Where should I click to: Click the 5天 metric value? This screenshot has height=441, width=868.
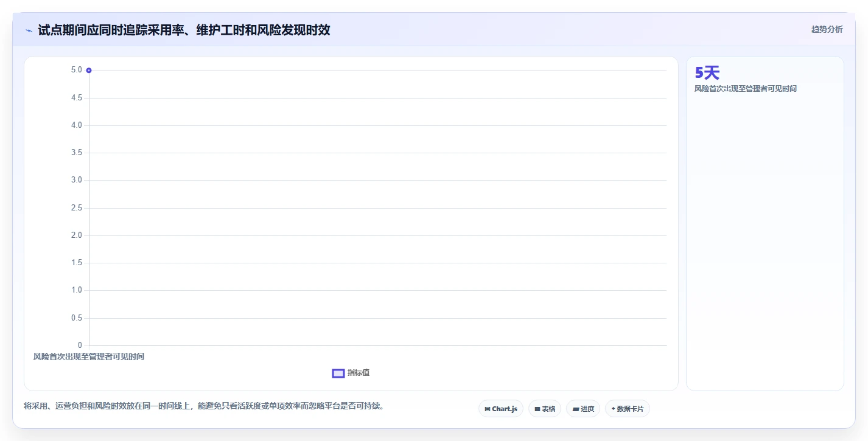(x=707, y=73)
